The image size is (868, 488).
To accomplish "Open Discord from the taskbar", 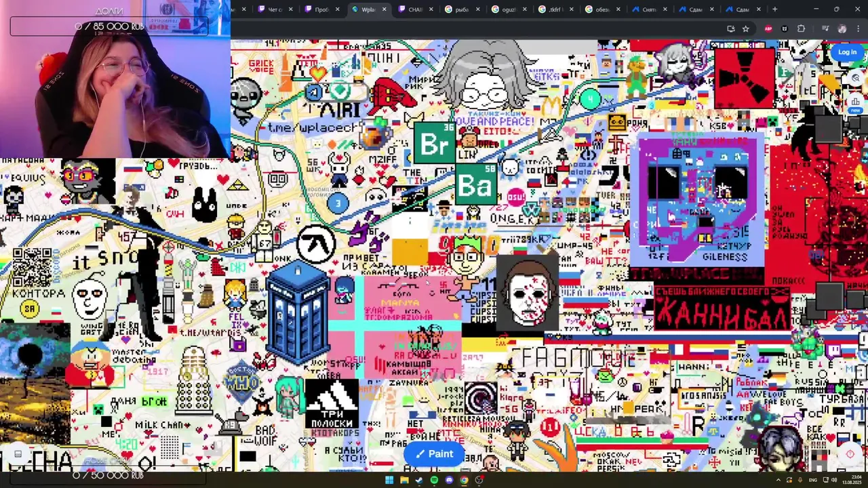I will click(449, 480).
